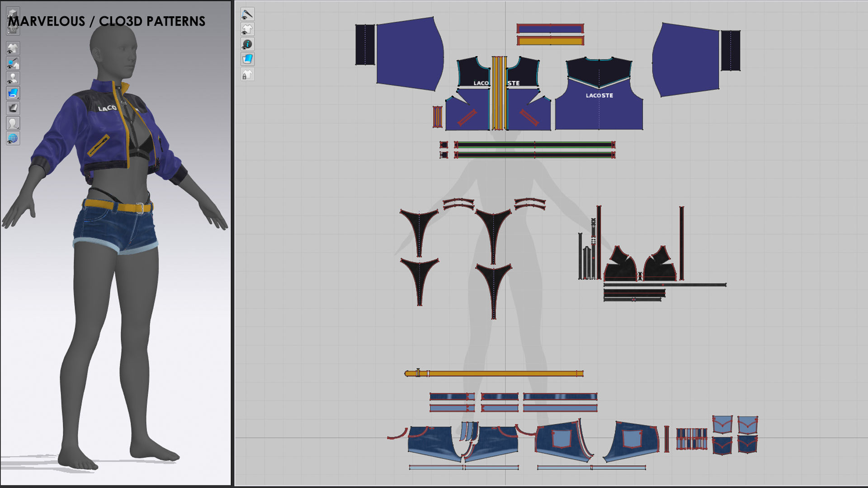
Task: Select the right purple sleeve pattern
Action: pyautogui.click(x=686, y=60)
